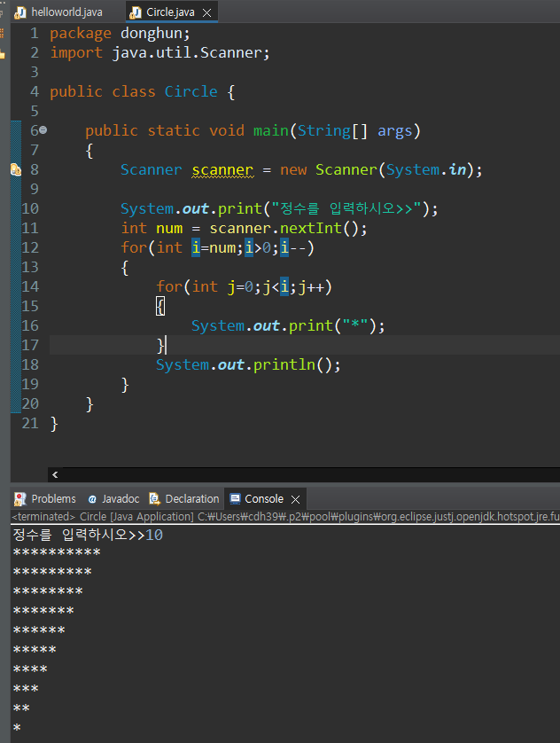This screenshot has width=560, height=743.
Task: Click the 'String[]' parameter type on line 6
Action: point(332,130)
